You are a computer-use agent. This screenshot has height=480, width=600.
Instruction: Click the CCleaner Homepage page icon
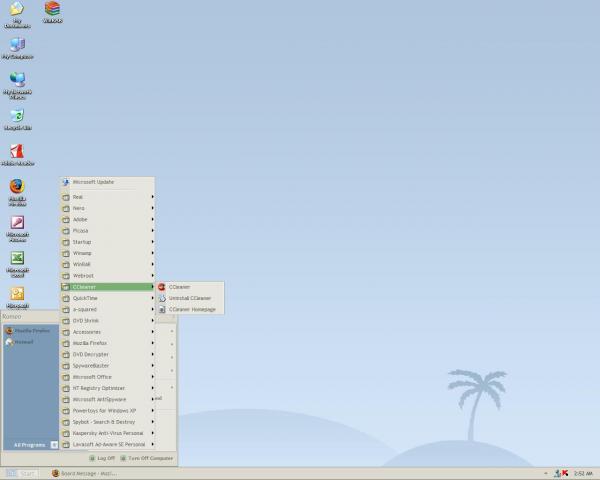[162, 309]
